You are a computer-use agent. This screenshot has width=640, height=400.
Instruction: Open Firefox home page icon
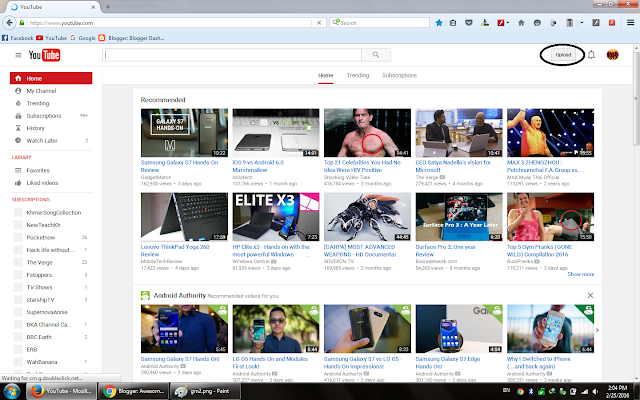pos(521,23)
